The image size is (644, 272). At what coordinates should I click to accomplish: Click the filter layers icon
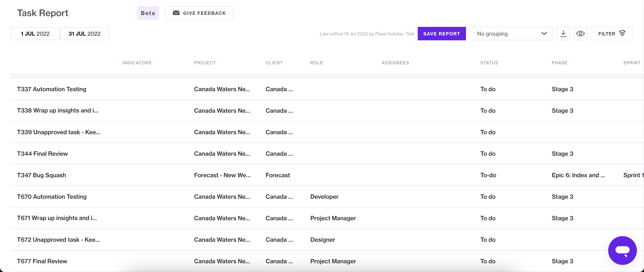click(622, 33)
